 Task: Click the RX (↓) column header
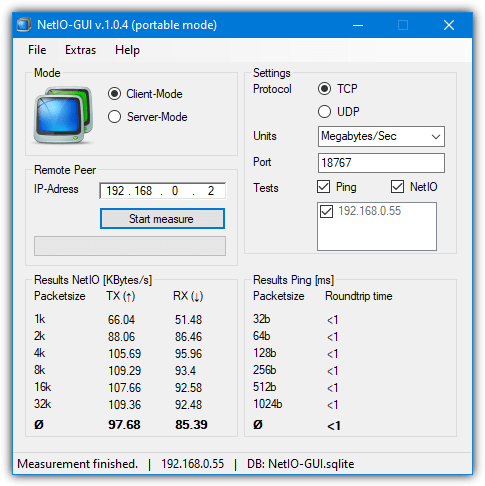[x=188, y=296]
